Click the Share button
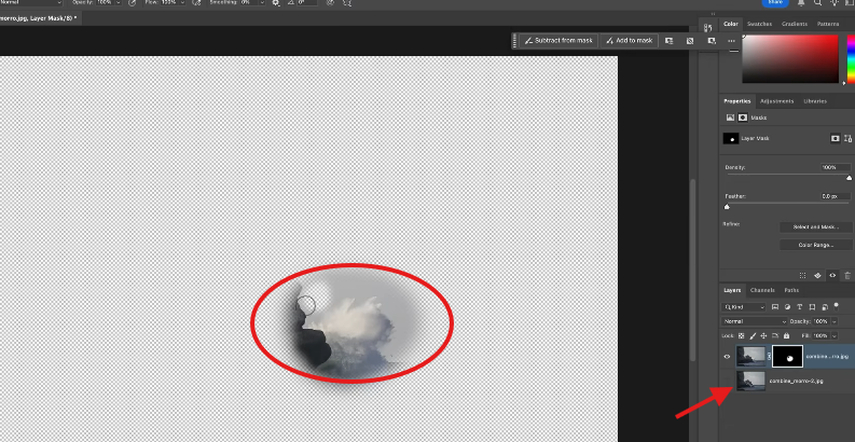Viewport: 855px width, 442px height. pyautogui.click(x=775, y=2)
